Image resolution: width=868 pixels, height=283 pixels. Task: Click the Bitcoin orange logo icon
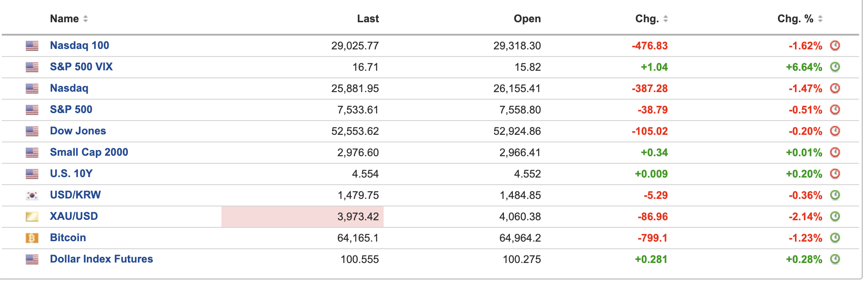coord(32,238)
